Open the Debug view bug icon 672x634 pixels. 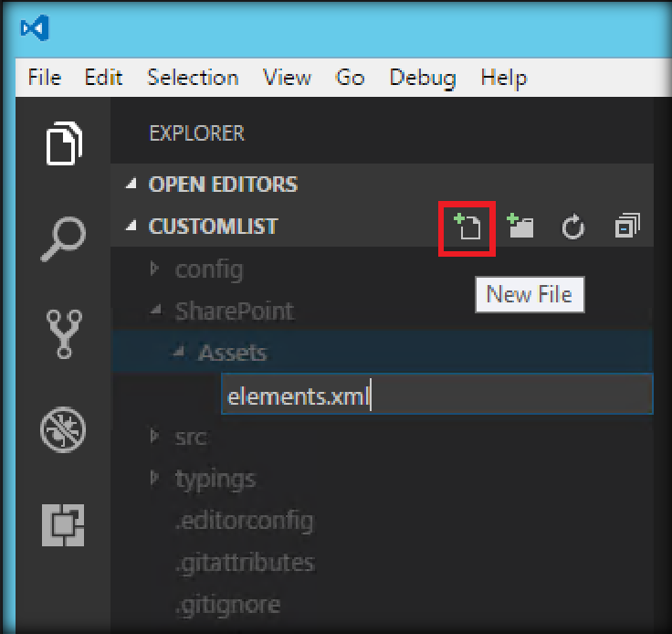pyautogui.click(x=63, y=429)
